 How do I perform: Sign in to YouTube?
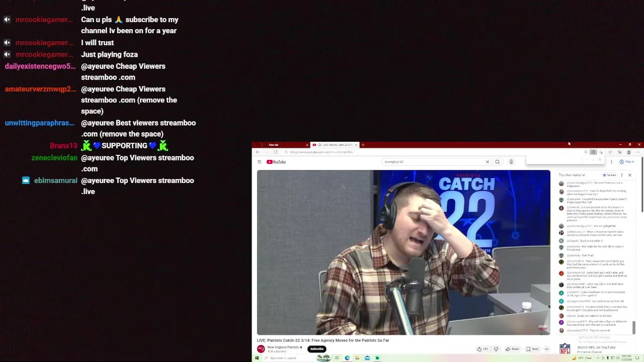[626, 162]
